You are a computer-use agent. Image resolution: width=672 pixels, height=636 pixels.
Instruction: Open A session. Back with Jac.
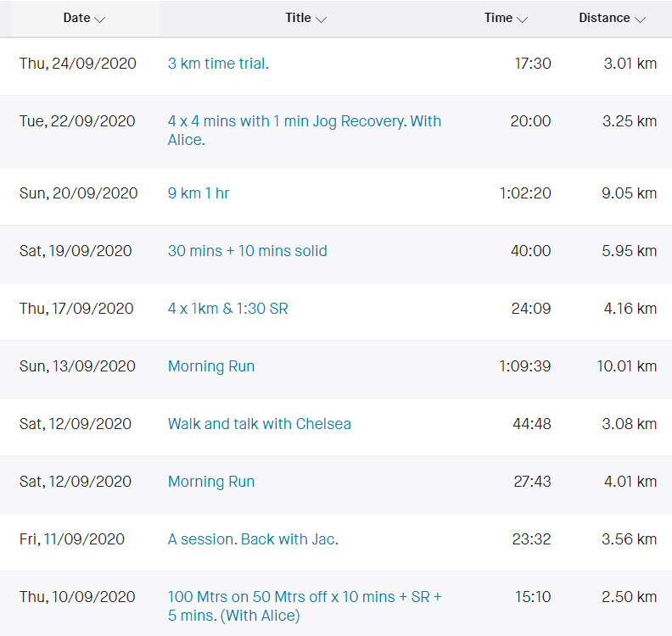(x=253, y=539)
